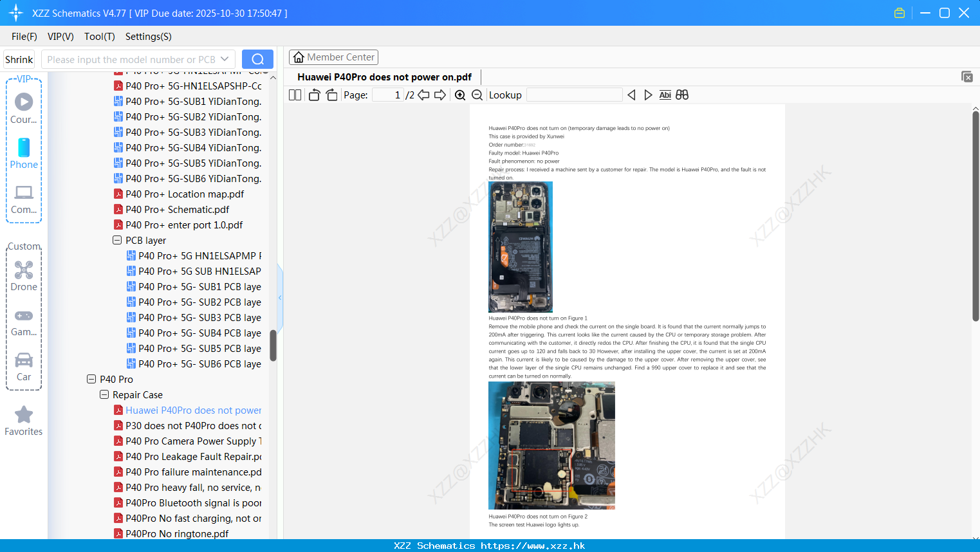Select the Phone category icon
980x552 pixels.
(24, 153)
